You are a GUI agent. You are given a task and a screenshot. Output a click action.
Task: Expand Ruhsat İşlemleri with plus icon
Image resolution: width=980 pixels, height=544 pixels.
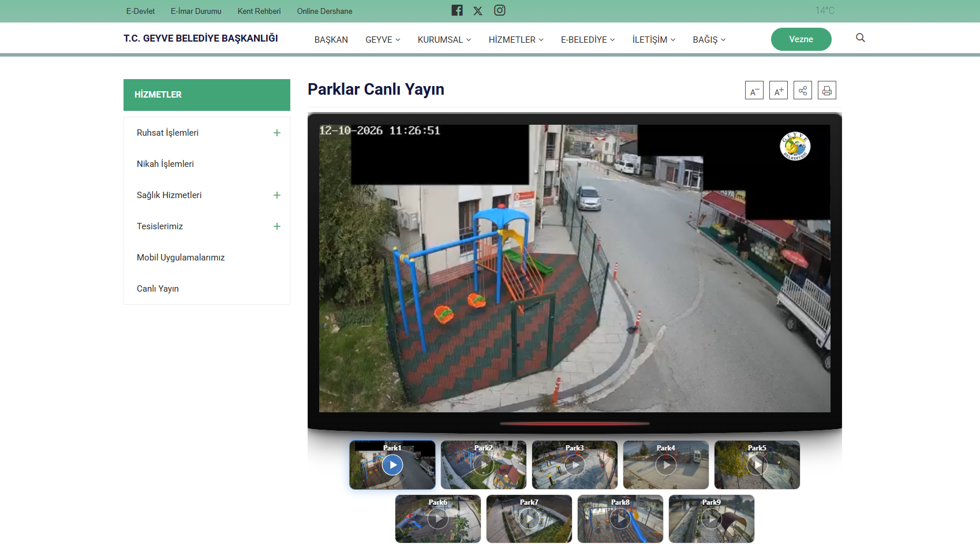277,133
